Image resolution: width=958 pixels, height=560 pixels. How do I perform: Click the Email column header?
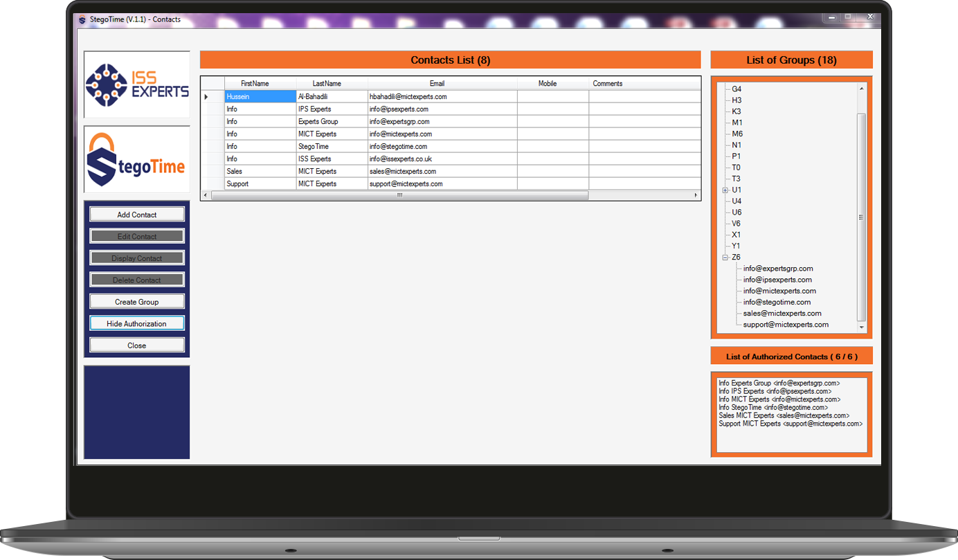(x=437, y=84)
